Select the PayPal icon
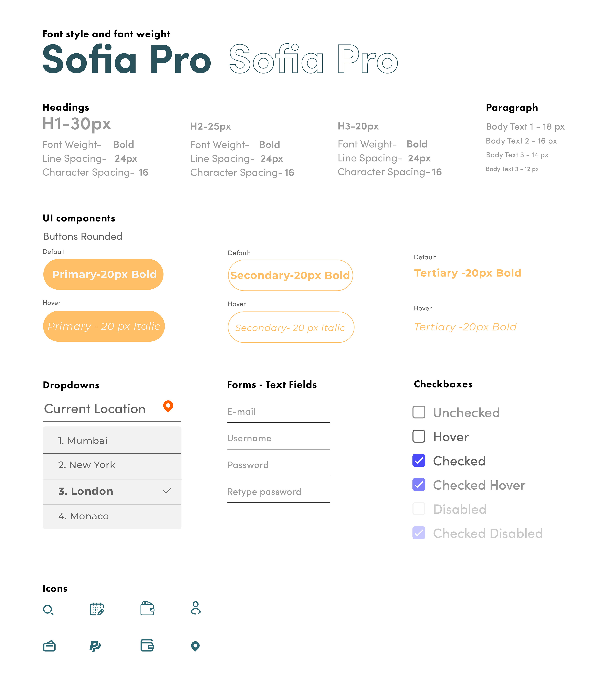This screenshot has width=616, height=674. 95,646
